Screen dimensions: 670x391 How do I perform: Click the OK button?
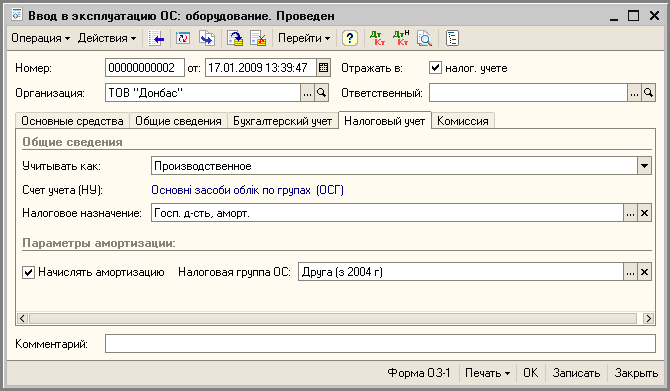click(x=531, y=373)
